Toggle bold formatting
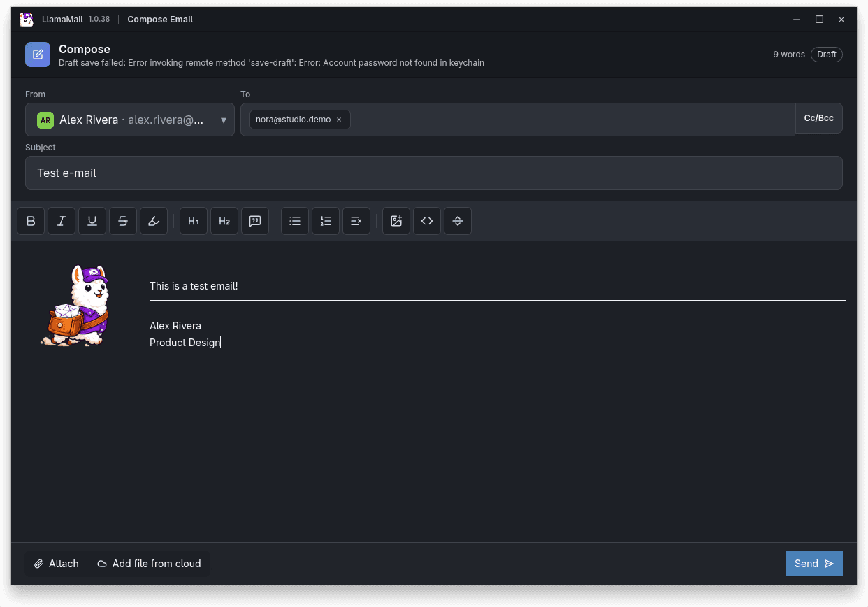 click(31, 221)
